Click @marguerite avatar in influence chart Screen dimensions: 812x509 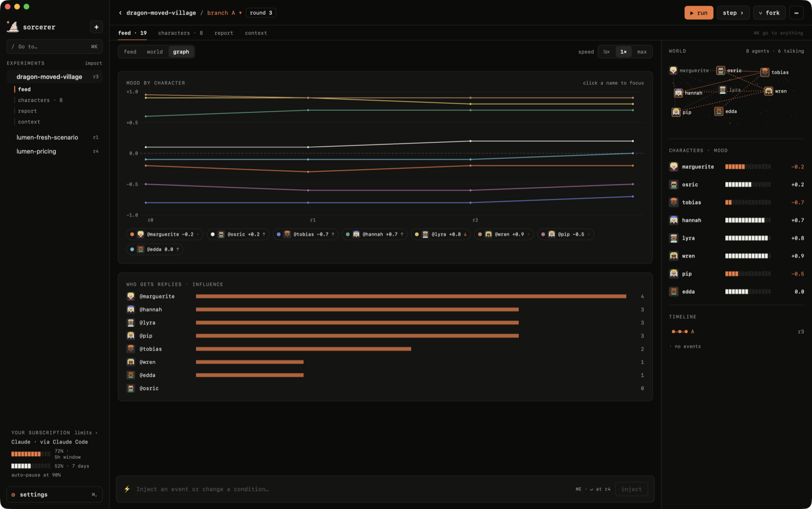(131, 296)
